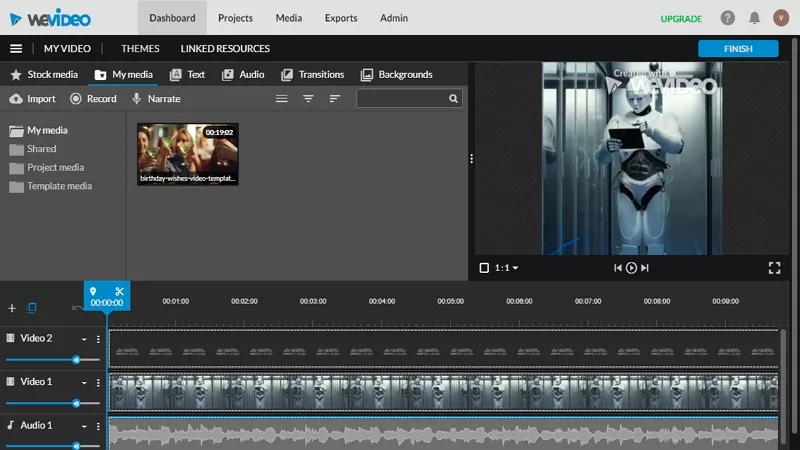Click the Record button
This screenshot has width=800, height=450.
pos(93,98)
